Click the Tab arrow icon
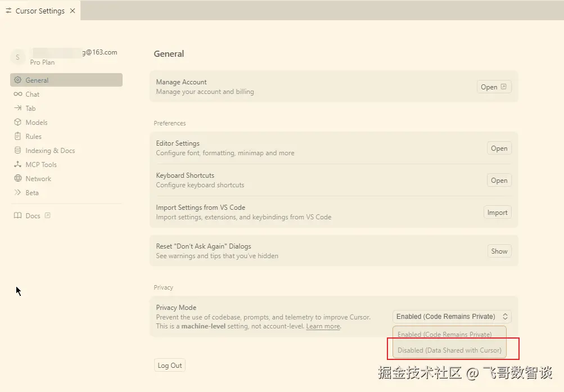 click(x=17, y=108)
